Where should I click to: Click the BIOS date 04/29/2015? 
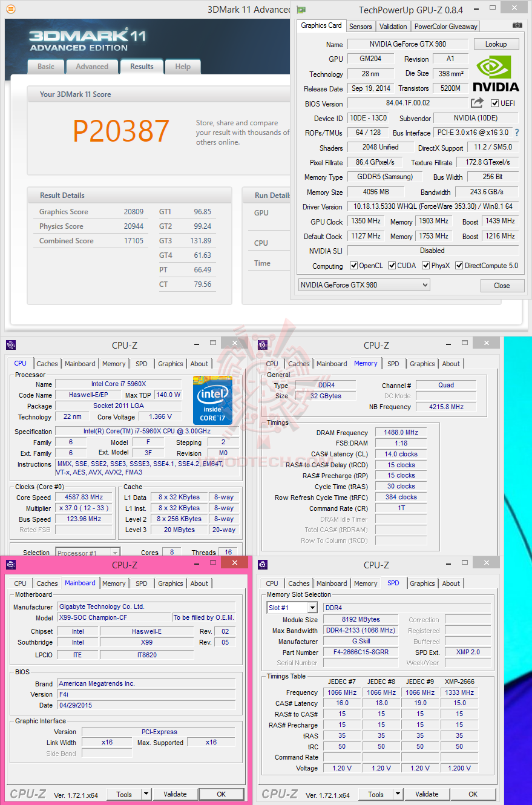(x=146, y=705)
